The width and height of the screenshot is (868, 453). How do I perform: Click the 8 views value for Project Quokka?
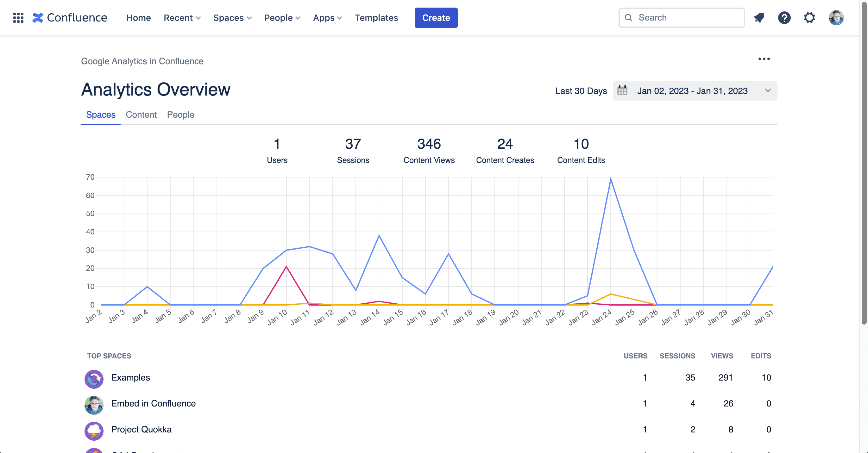point(731,429)
